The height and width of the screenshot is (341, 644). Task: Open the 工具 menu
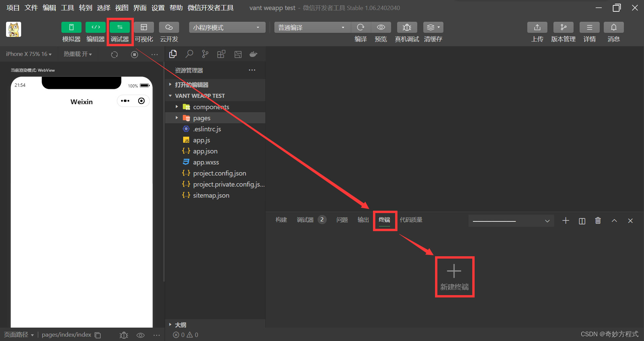click(x=67, y=8)
